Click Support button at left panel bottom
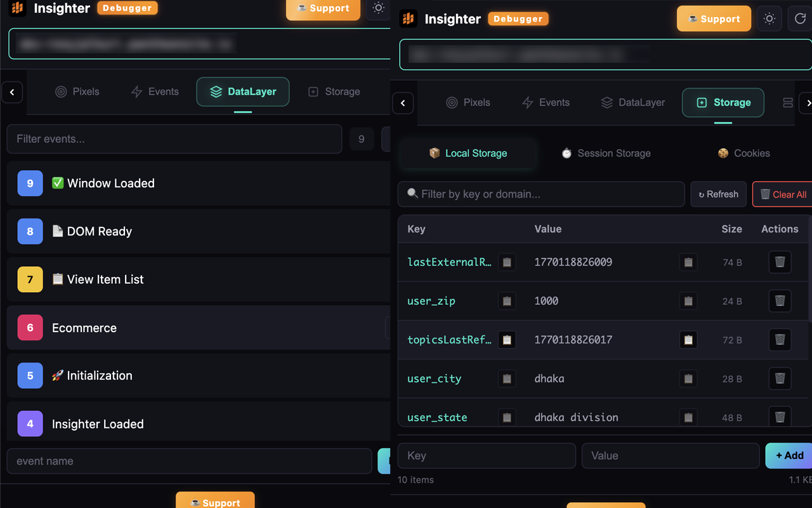The width and height of the screenshot is (812, 508). pyautogui.click(x=215, y=501)
